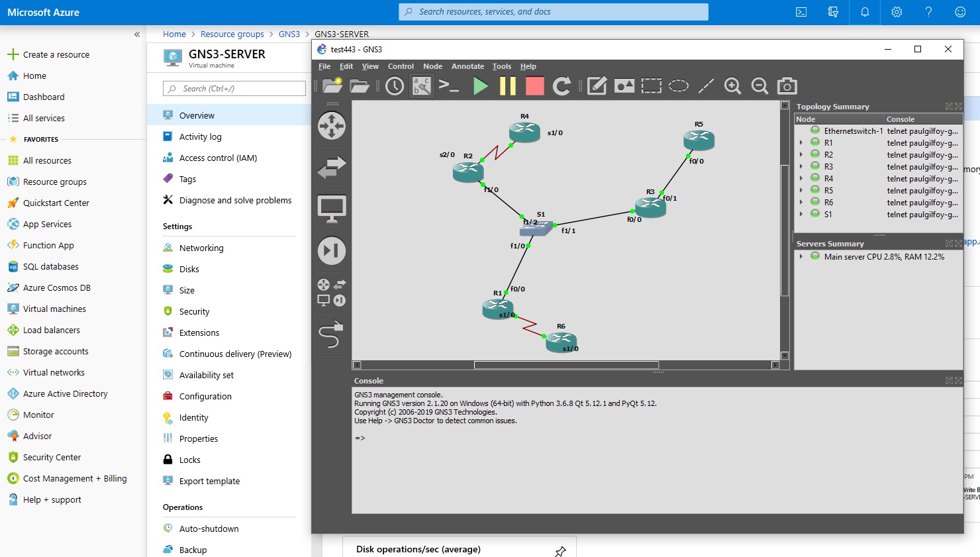Select router R4 on topology canvas

coord(524,132)
